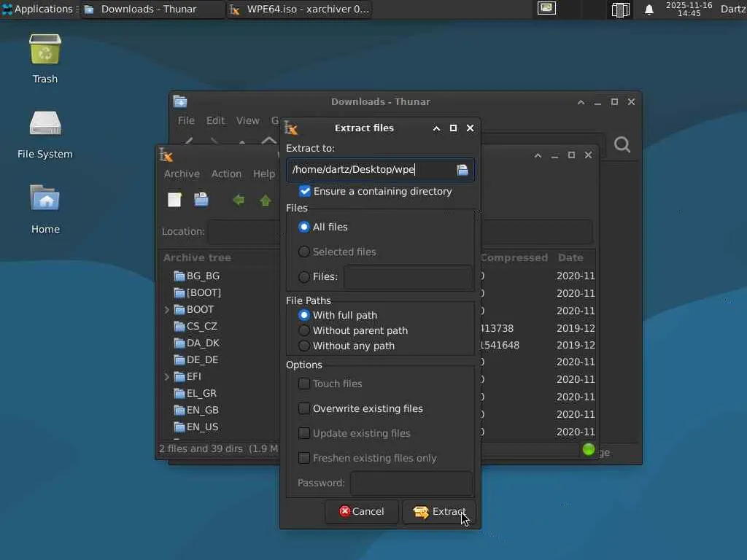Viewport: 747px width, 560px height.
Task: Select DA_DK folder in archive tree
Action: point(197,343)
